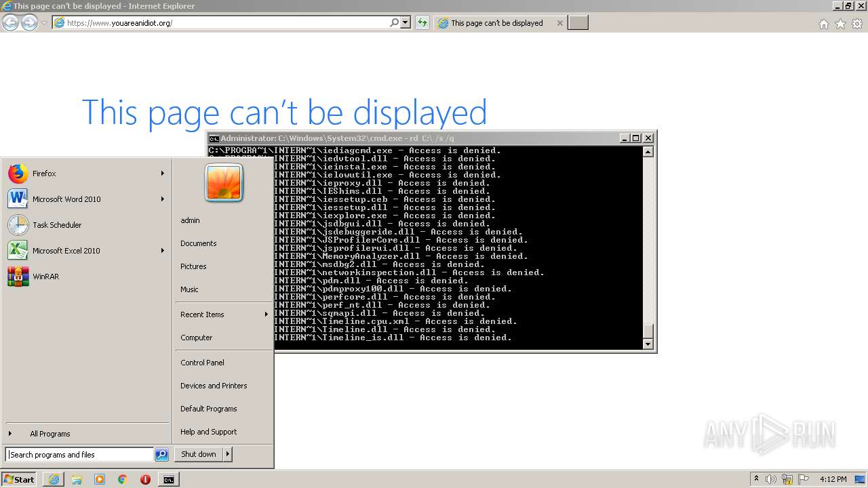Open admin user folder
868x488 pixels.
[x=190, y=220]
